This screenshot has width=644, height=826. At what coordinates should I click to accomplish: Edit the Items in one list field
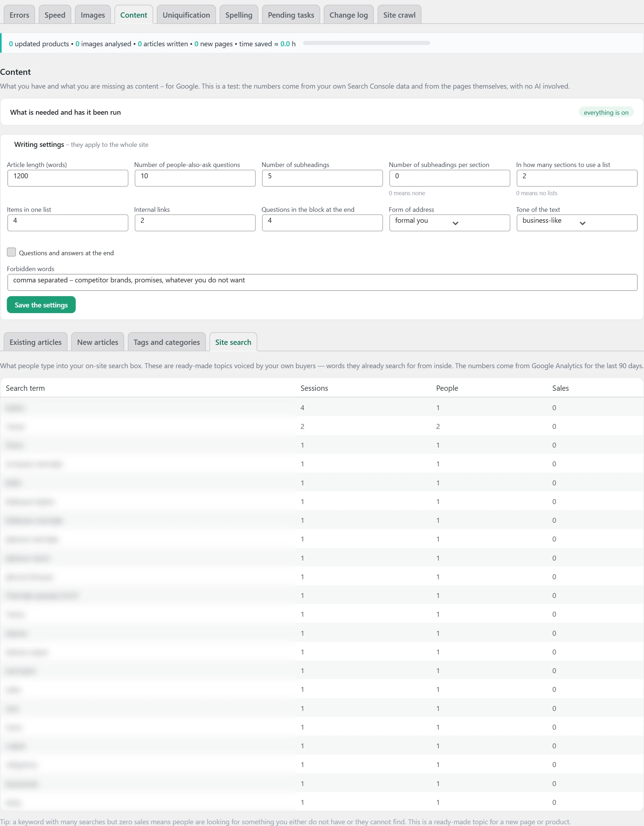coord(68,223)
